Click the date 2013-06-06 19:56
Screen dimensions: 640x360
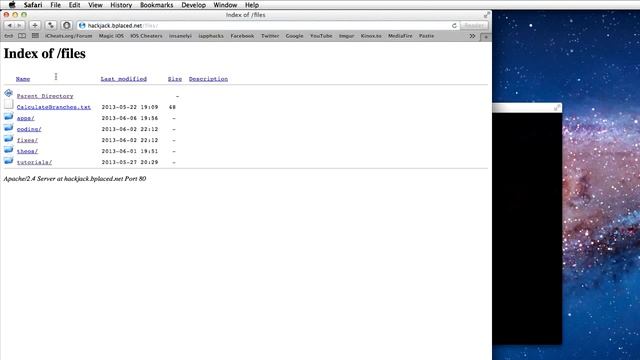130,118
